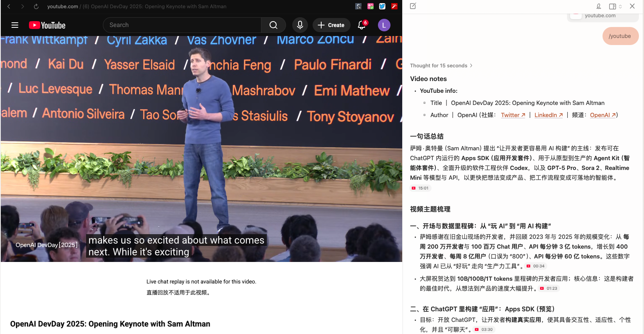
Task: Open the Twitter link in video notes
Action: click(x=513, y=115)
